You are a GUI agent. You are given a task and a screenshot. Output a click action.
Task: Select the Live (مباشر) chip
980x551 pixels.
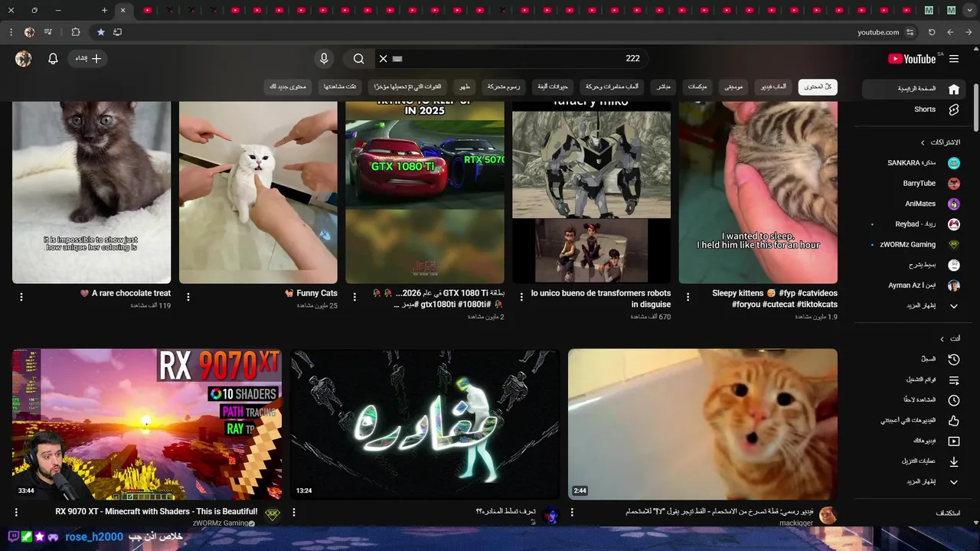pos(664,87)
